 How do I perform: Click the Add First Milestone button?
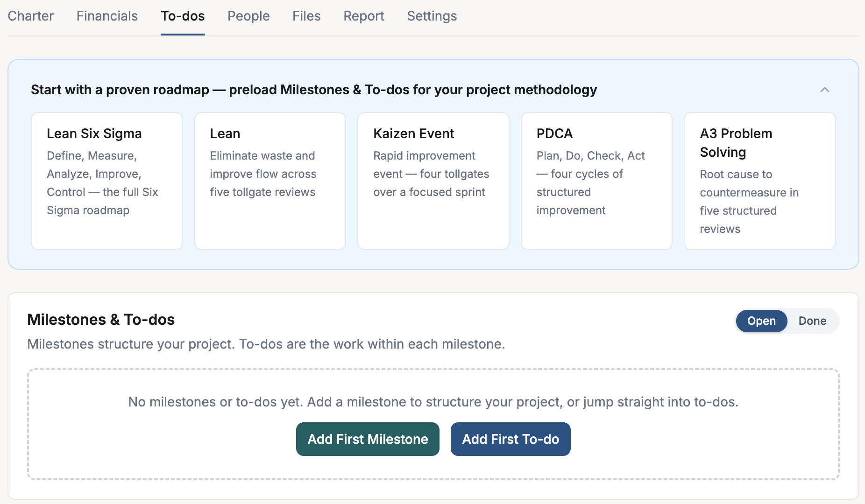point(368,439)
